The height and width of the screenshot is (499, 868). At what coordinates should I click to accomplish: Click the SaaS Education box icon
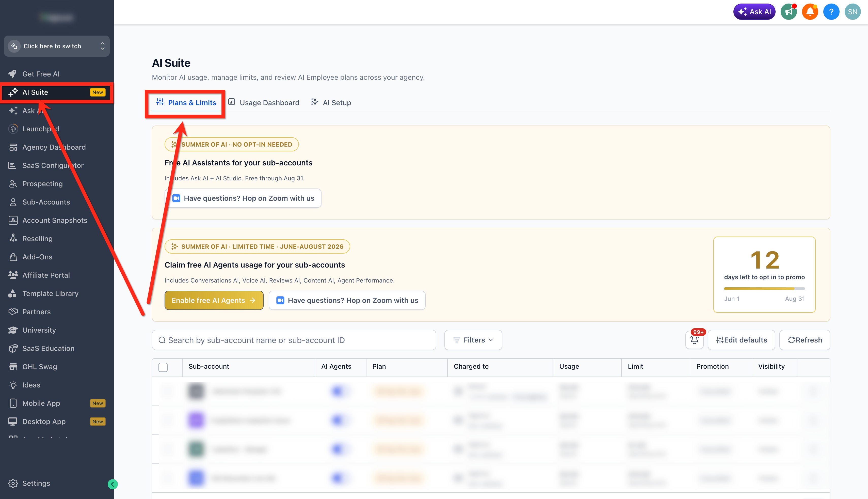click(13, 349)
